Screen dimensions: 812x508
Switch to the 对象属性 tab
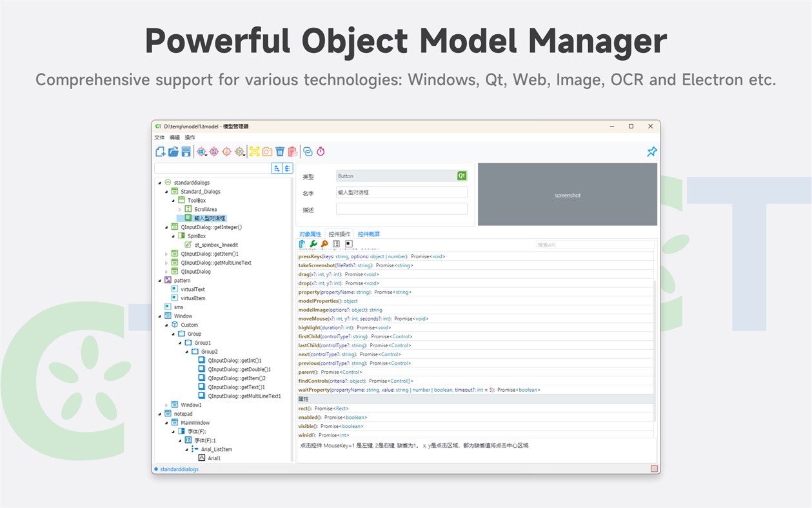tap(310, 234)
